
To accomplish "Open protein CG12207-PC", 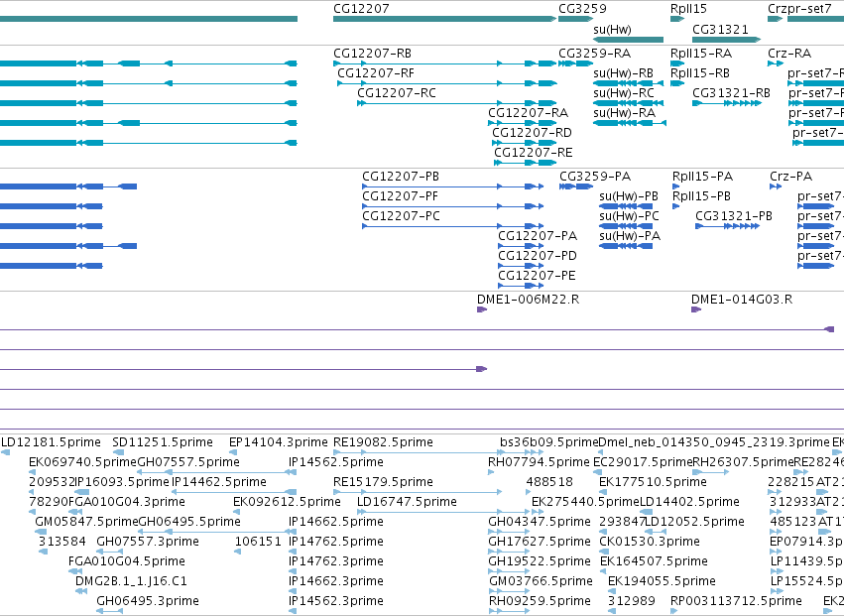I will click(401, 216).
